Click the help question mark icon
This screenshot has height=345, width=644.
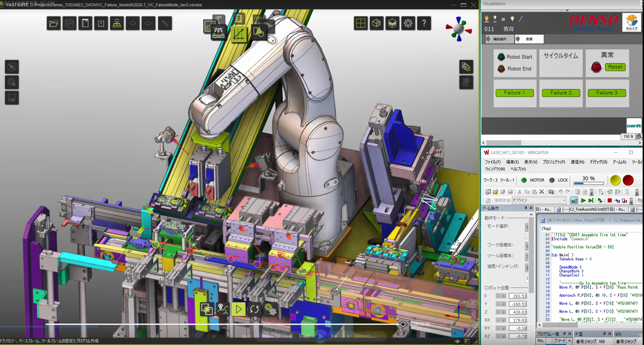(424, 23)
